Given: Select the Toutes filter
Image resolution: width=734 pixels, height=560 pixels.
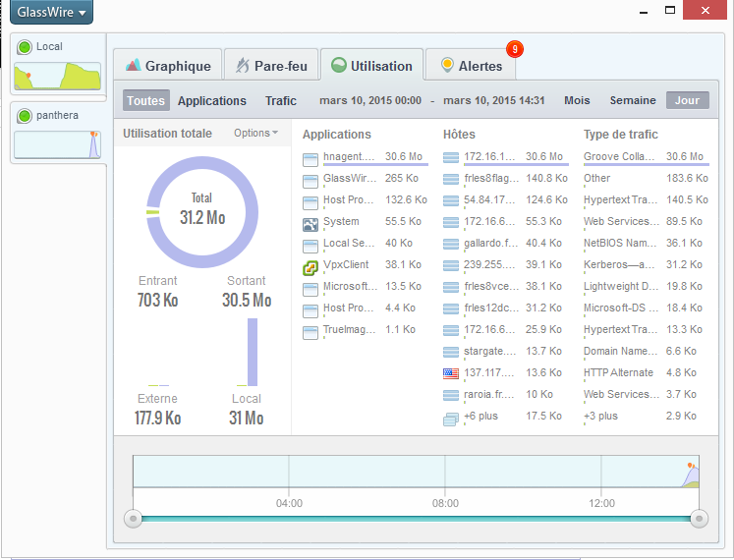Looking at the screenshot, I should coord(146,100).
